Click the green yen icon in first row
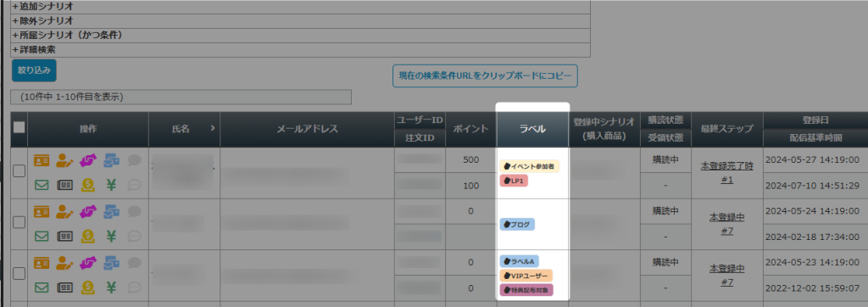This screenshot has width=868, height=307. tap(111, 186)
